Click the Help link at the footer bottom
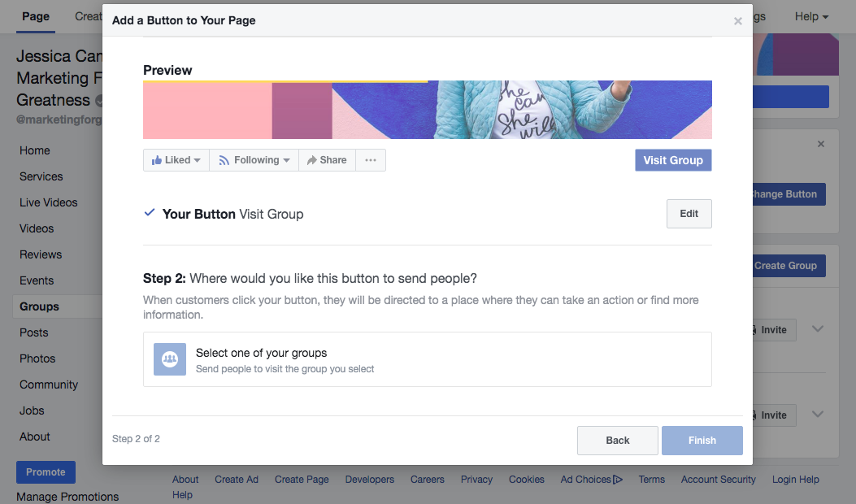The width and height of the screenshot is (856, 504). coord(182,495)
